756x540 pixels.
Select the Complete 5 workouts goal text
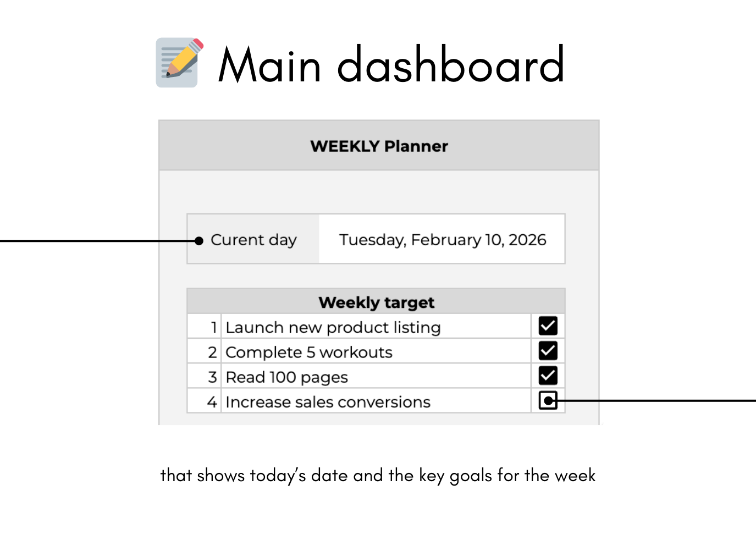[308, 351]
